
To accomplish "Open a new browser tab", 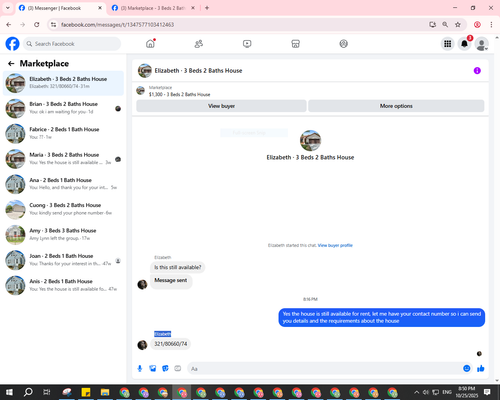I will [207, 8].
